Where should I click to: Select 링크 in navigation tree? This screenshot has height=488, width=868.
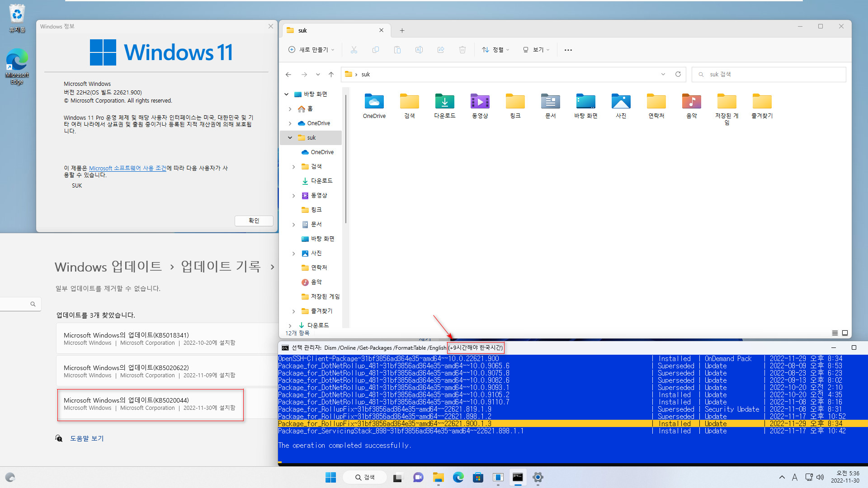[316, 210]
